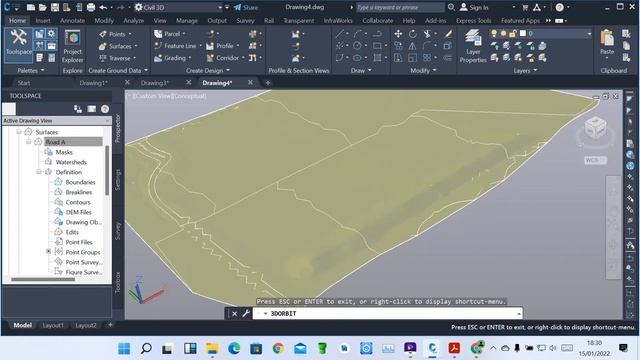
Task: Click the Toolspace horizontal scrollbar
Action: click(x=43, y=280)
